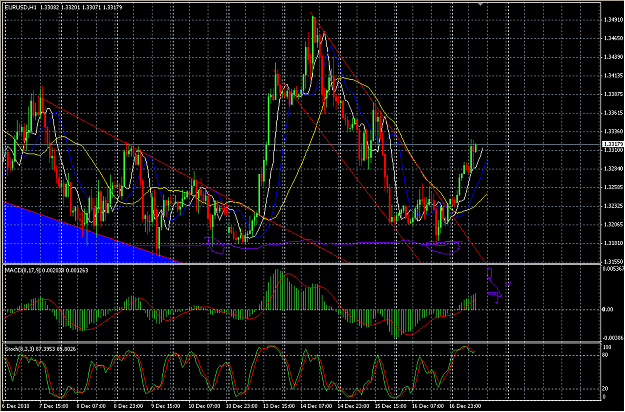This screenshot has height=412, width=625.
Task: Click the chart shift triangle marker at top
Action: coord(481,4)
